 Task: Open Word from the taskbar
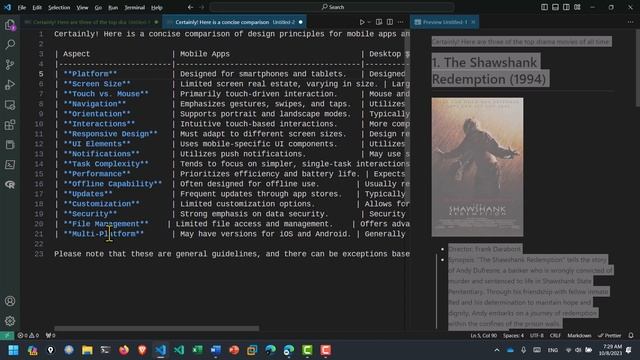(x=216, y=350)
